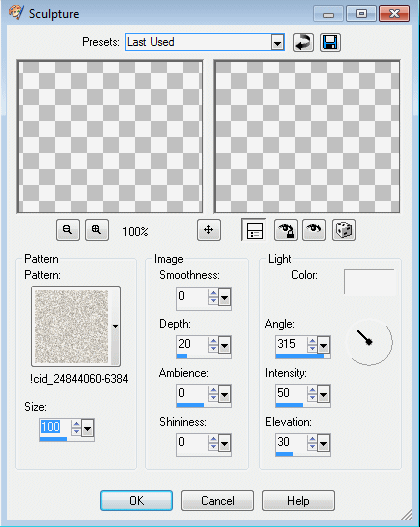
Task: Click the Intensity spinner arrows
Action: click(x=312, y=394)
